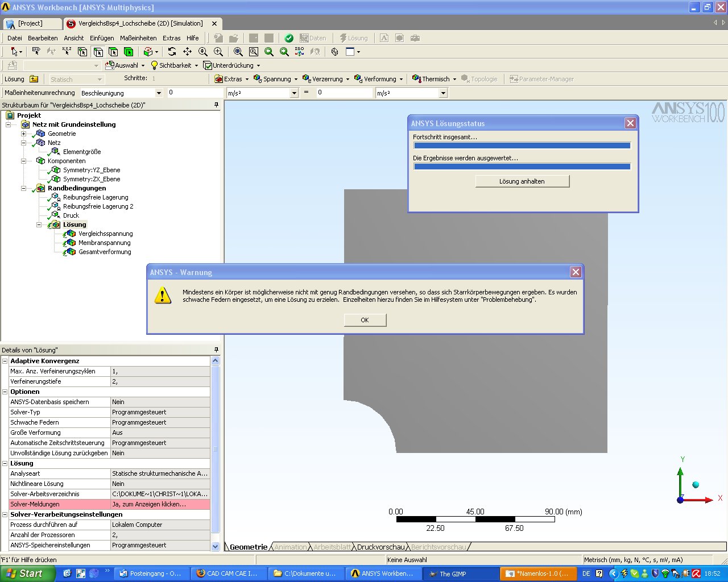The width and height of the screenshot is (728, 582).
Task: Click 'Ja, zum Anzeigen klicken…' Solver-Meldungen value
Action: pyautogui.click(x=160, y=504)
